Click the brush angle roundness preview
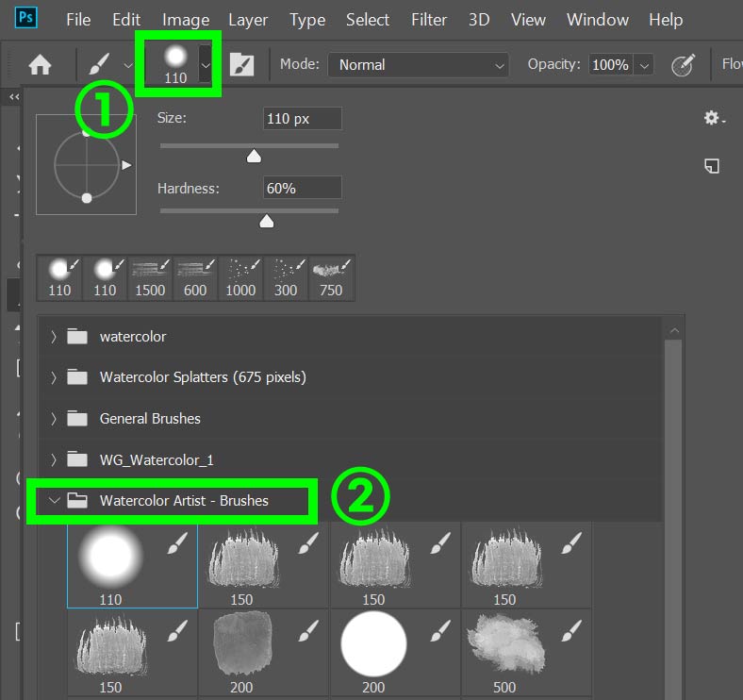 [x=86, y=164]
